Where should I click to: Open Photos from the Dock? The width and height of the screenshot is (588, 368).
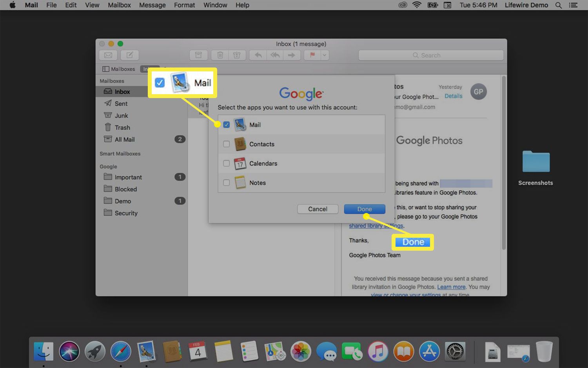point(301,351)
